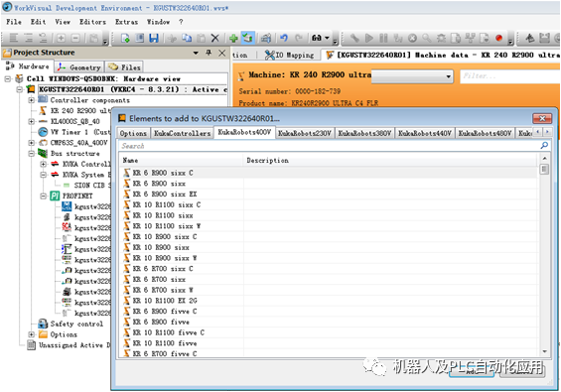Click the red record circle icon
This screenshot has height=392, width=561.
[498, 38]
